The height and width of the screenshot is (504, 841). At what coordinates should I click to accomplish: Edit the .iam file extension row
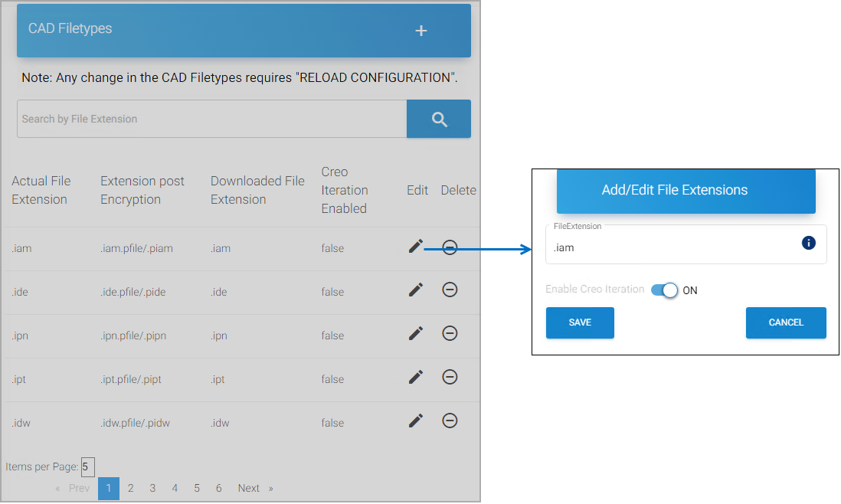pyautogui.click(x=415, y=247)
